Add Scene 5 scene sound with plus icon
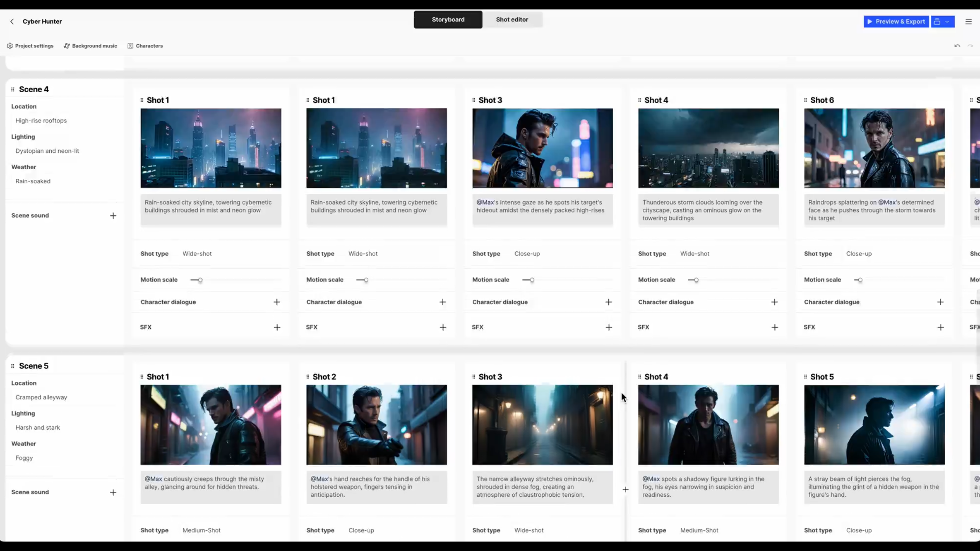Image resolution: width=980 pixels, height=551 pixels. pos(113,492)
